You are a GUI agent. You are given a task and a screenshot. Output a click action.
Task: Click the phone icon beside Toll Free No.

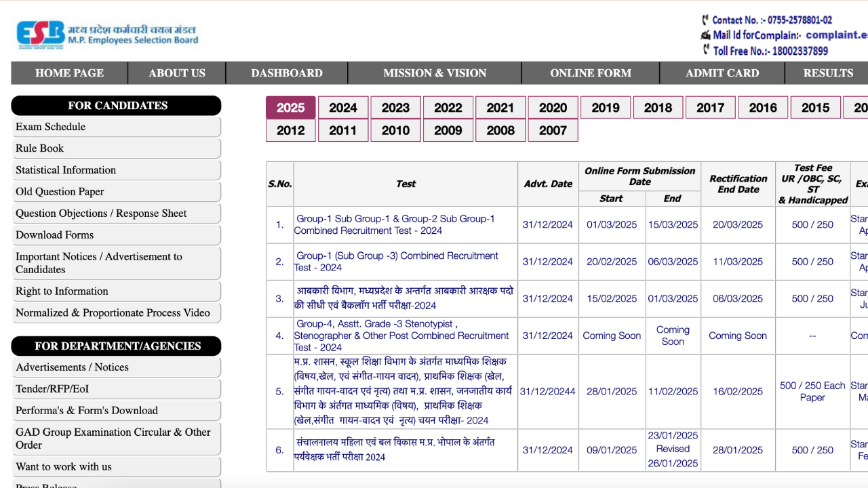pyautogui.click(x=707, y=49)
